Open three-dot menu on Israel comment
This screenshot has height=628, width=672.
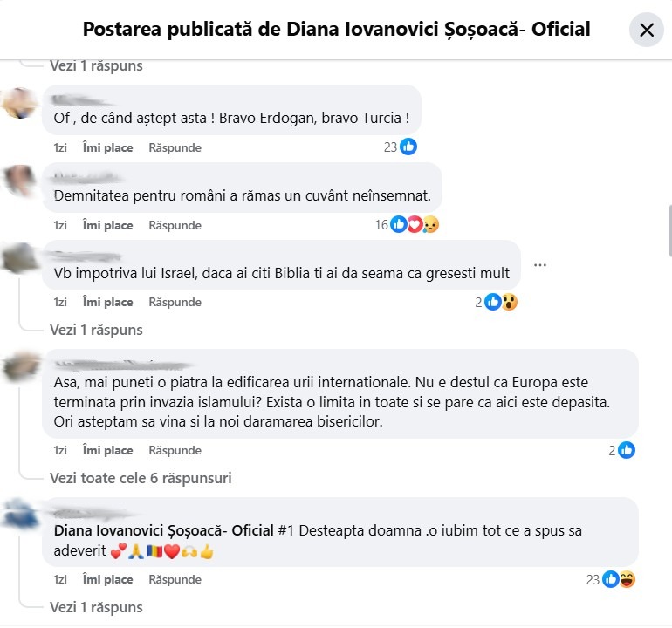539,264
